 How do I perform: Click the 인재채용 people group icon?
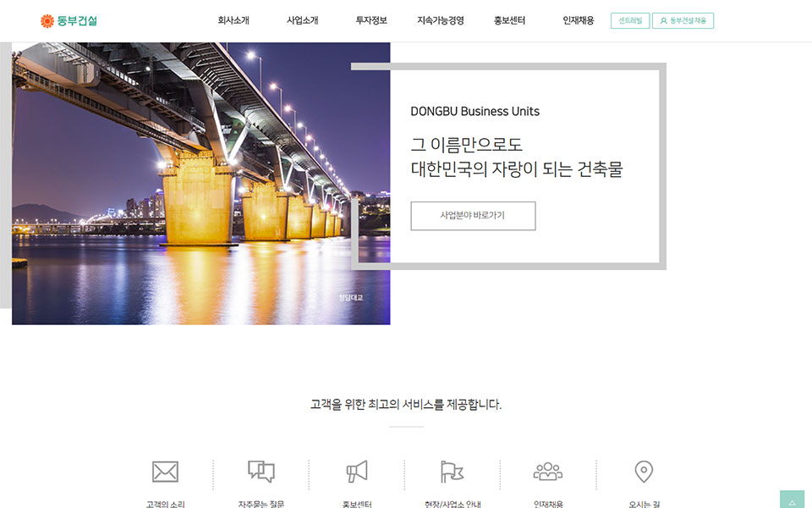547,472
